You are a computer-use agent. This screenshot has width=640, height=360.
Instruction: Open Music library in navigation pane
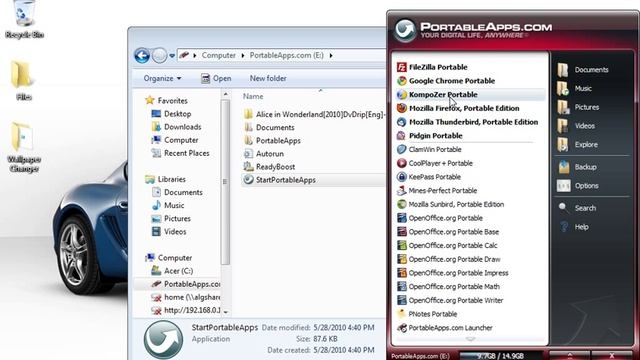pyautogui.click(x=168, y=205)
